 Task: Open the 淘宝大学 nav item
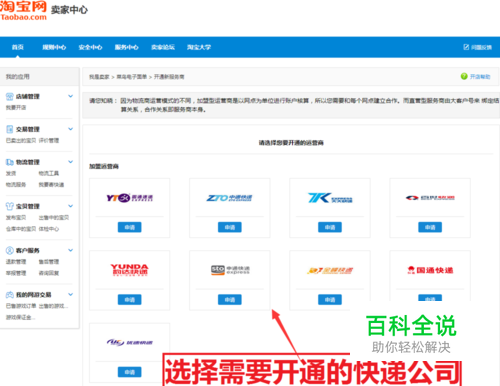pyautogui.click(x=199, y=47)
